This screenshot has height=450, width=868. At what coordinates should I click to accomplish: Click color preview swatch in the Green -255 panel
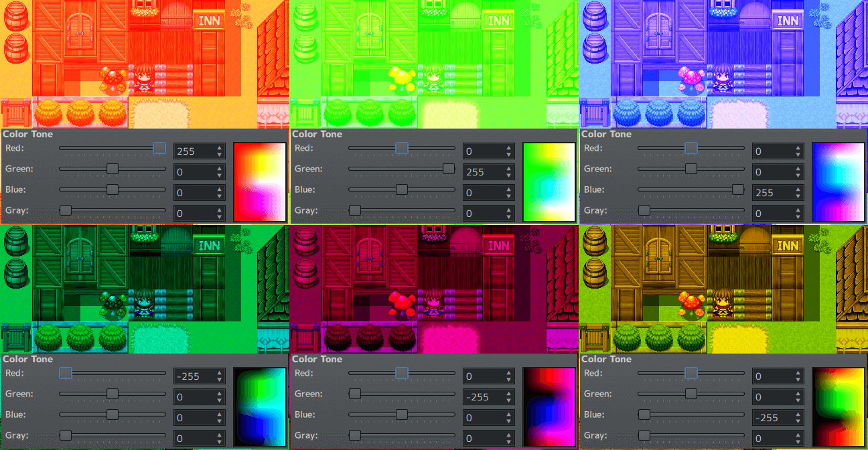pyautogui.click(x=549, y=406)
